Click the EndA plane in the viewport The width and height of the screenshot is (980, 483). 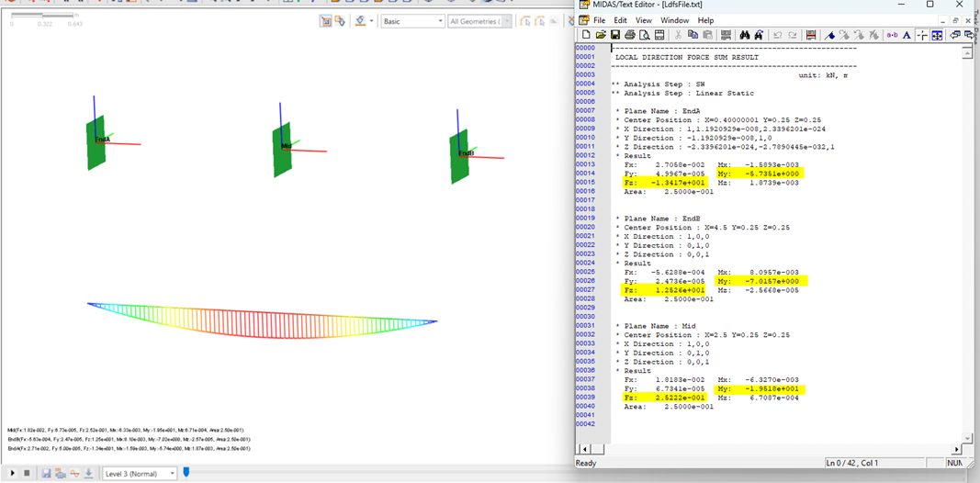[96, 142]
